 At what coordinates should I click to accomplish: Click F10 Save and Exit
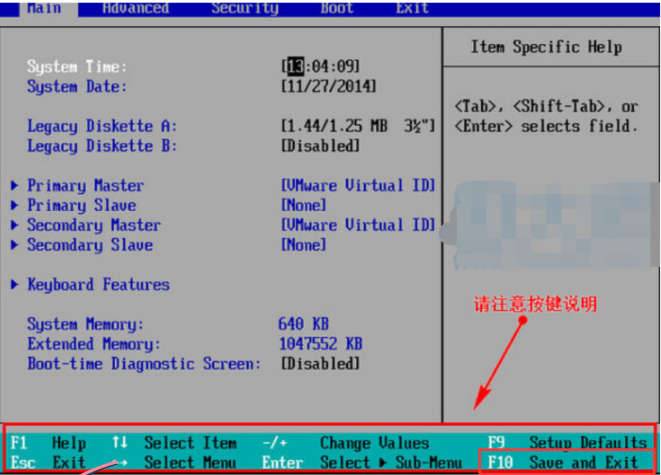click(x=564, y=462)
